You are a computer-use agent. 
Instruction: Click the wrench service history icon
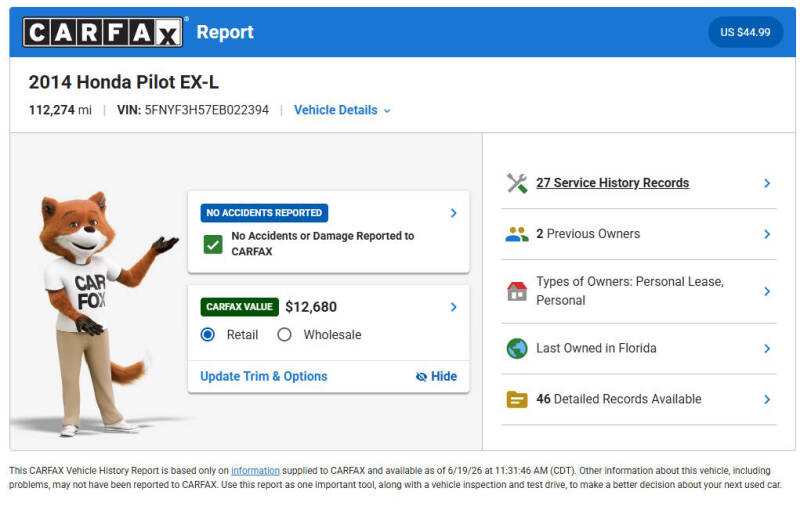[517, 183]
